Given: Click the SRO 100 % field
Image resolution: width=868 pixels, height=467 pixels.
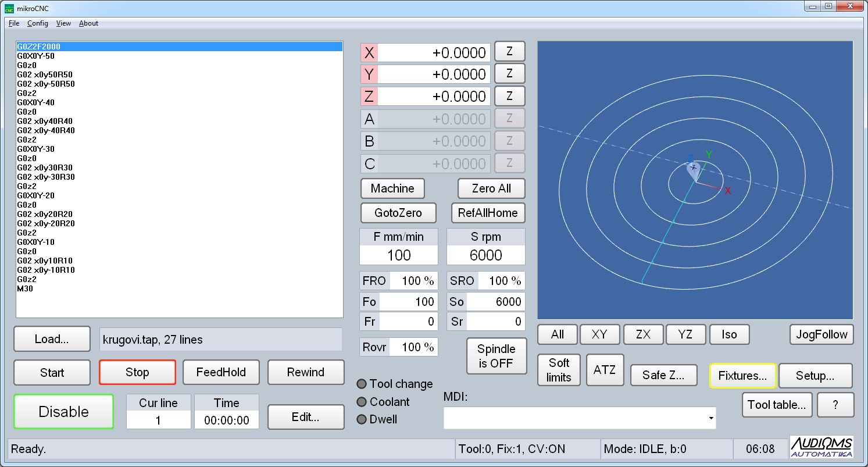Looking at the screenshot, I should 501,281.
